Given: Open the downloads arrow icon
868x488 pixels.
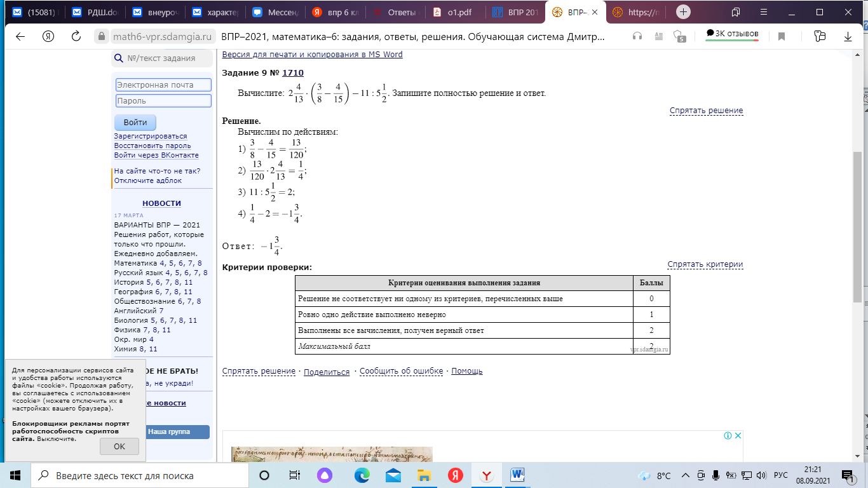Looking at the screenshot, I should click(848, 36).
